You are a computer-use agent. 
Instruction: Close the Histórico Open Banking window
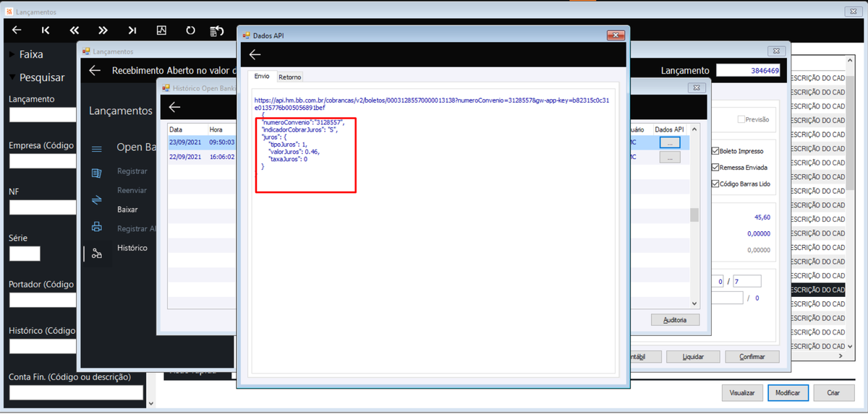[x=698, y=87]
